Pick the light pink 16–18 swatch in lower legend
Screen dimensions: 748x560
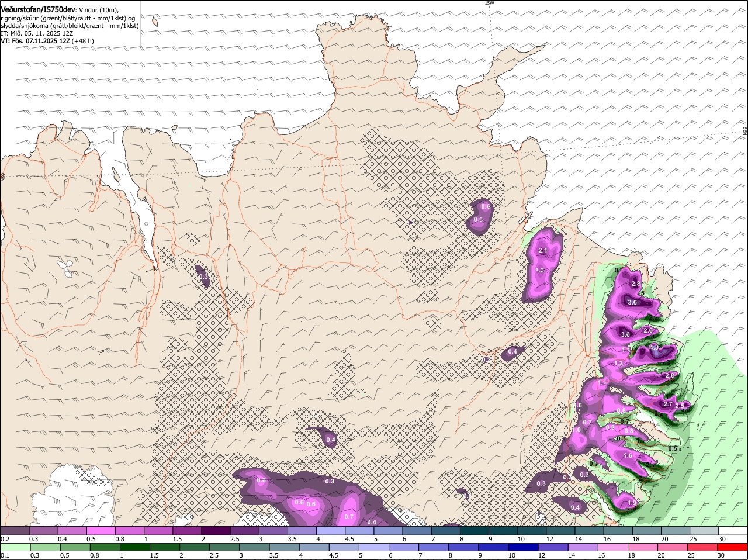click(x=613, y=547)
